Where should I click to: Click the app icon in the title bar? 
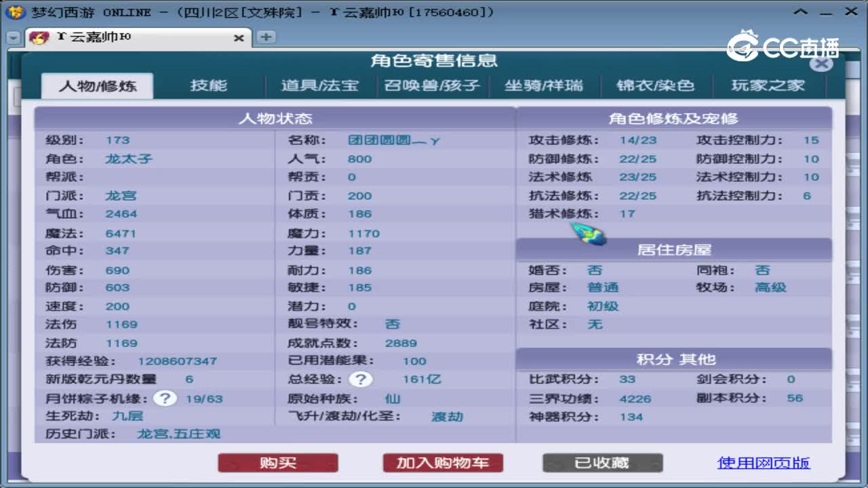(x=15, y=12)
